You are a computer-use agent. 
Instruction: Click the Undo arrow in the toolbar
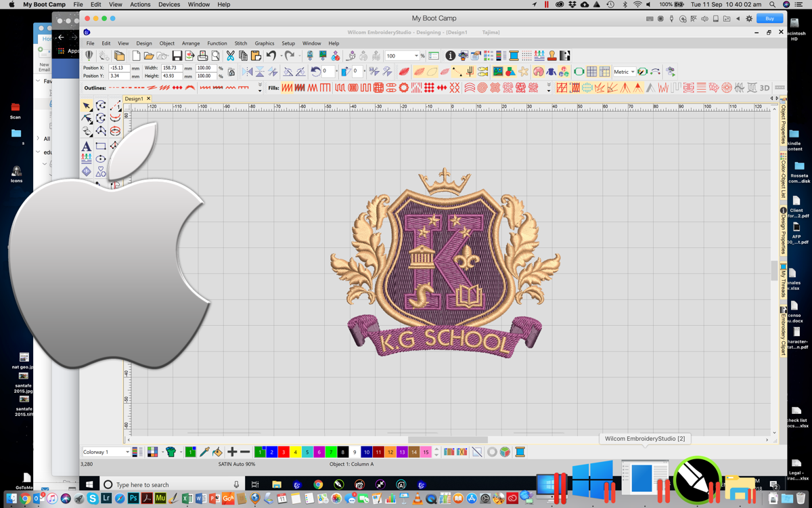[x=271, y=56]
